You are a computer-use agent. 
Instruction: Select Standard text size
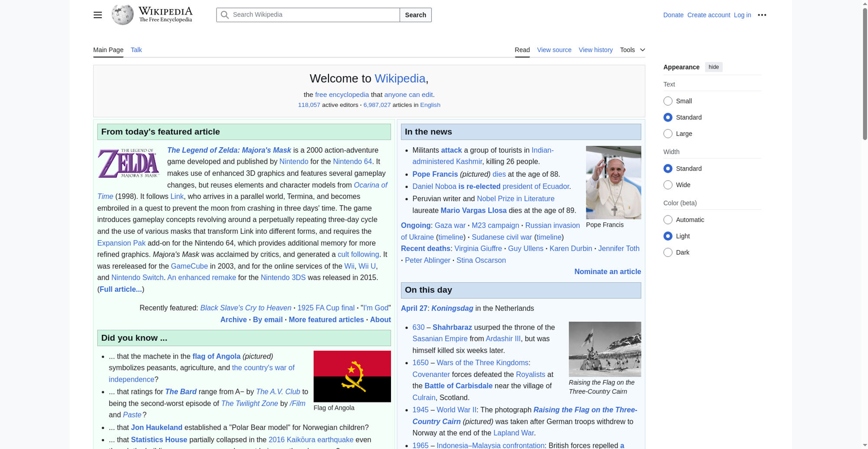tap(668, 118)
